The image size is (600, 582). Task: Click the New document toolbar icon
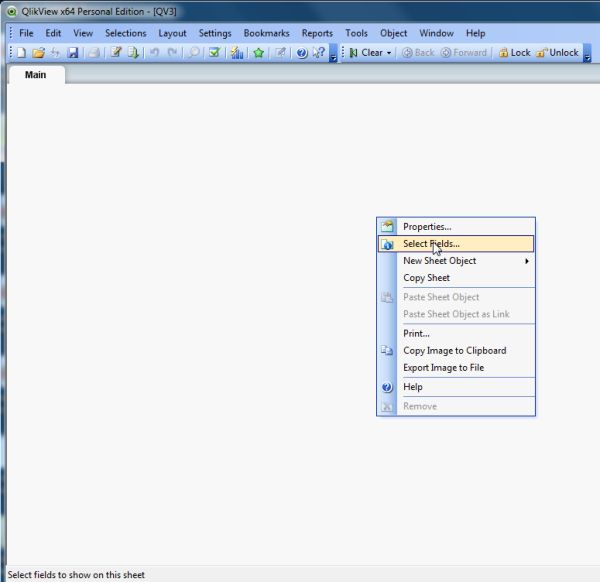(x=21, y=53)
